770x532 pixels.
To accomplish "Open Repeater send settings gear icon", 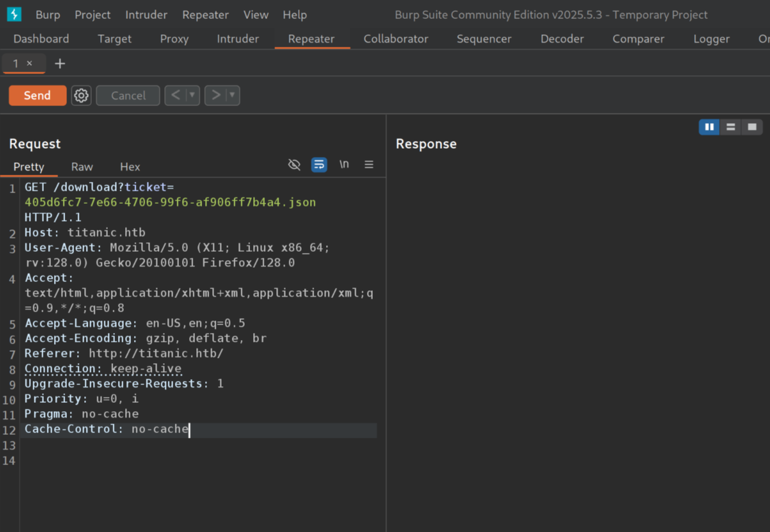I will click(x=81, y=95).
